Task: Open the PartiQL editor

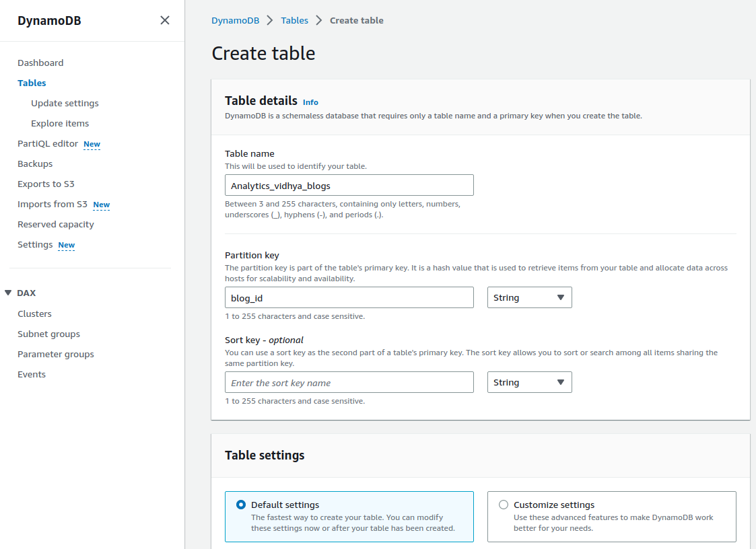Action: coord(48,143)
